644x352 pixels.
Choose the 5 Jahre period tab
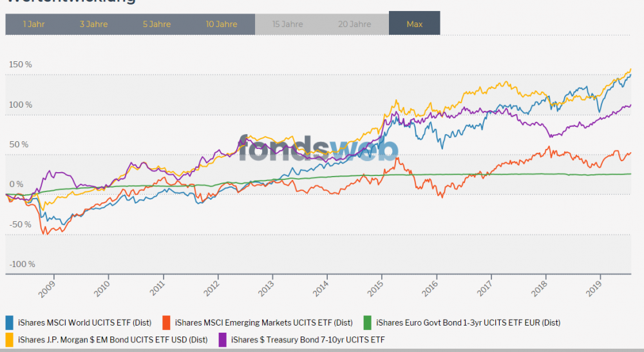tap(156, 24)
